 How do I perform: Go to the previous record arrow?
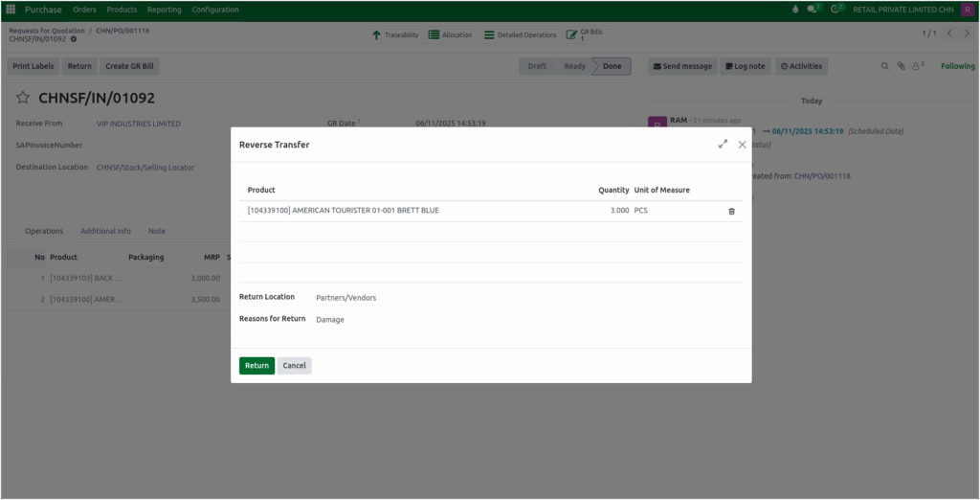tap(949, 34)
